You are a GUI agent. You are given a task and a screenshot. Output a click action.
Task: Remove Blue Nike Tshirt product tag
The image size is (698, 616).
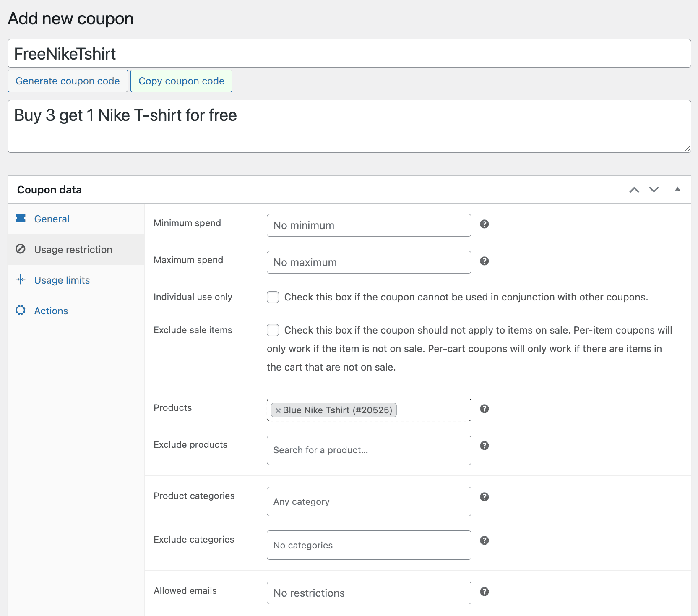coord(278,410)
